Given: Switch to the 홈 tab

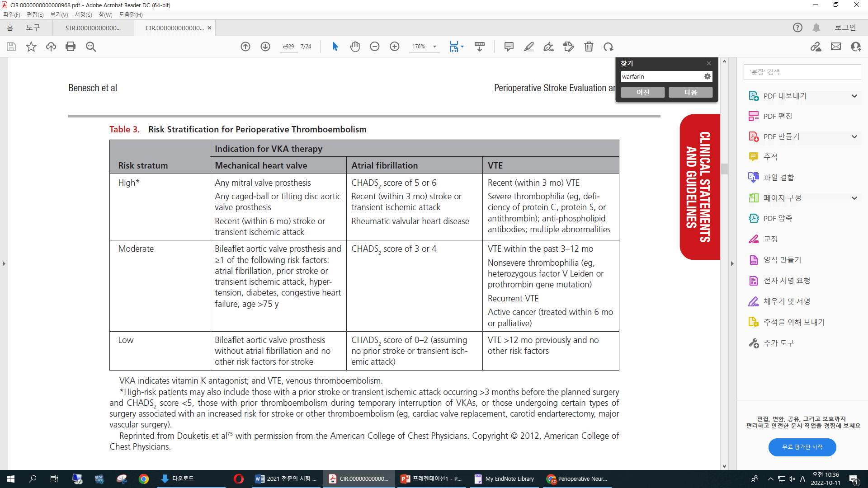Looking at the screenshot, I should [x=10, y=28].
